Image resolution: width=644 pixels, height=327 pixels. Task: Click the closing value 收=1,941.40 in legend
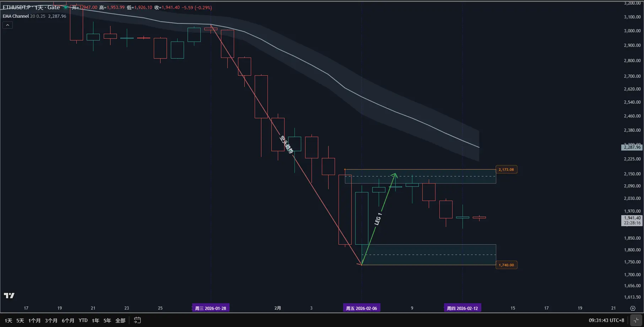(x=167, y=7)
